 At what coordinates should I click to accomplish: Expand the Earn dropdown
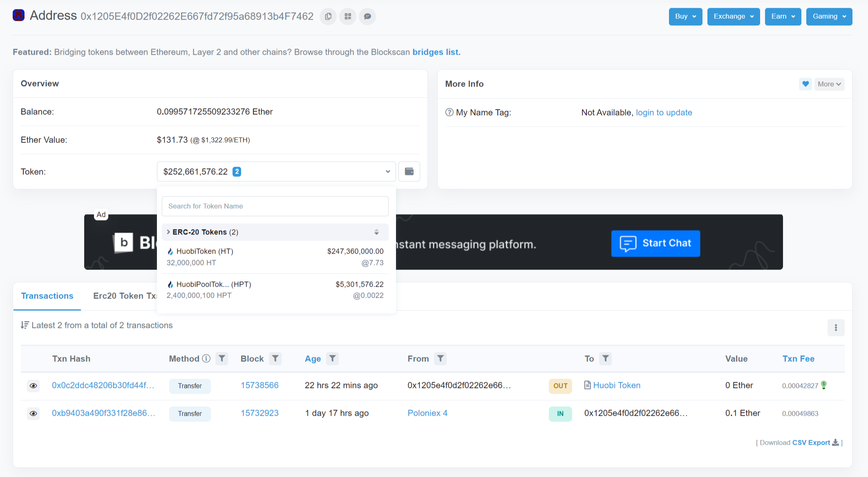(783, 16)
